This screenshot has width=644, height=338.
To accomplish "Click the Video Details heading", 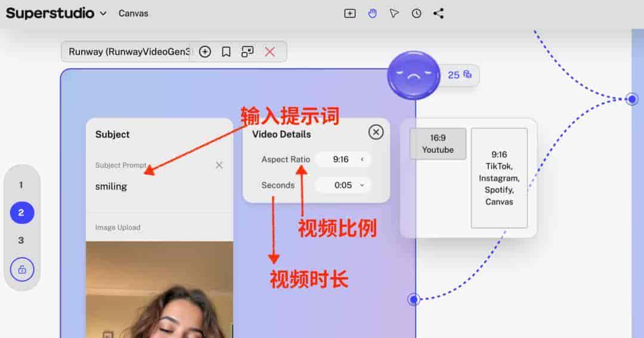I will click(281, 134).
